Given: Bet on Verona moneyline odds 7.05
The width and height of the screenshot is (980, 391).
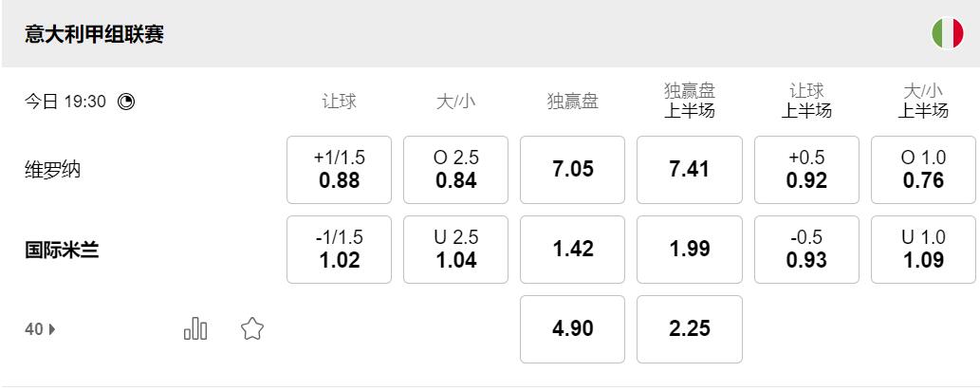Looking at the screenshot, I should tap(572, 170).
